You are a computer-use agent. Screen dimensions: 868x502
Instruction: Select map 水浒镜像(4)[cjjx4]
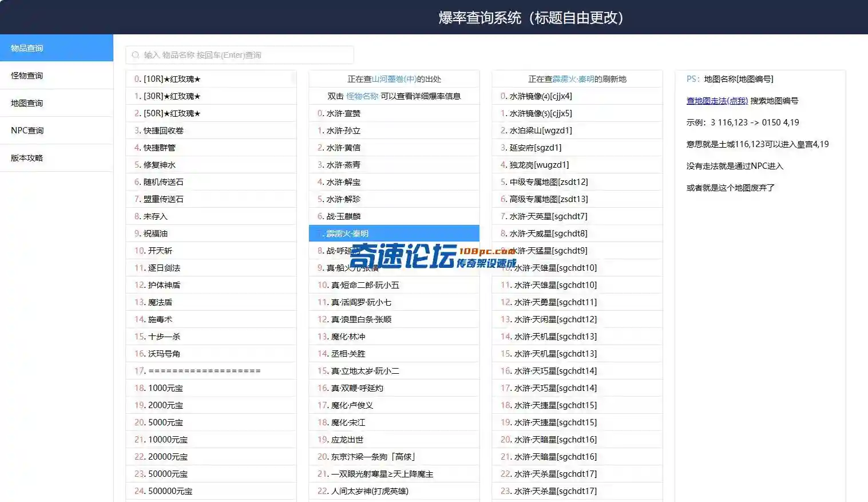pos(577,96)
